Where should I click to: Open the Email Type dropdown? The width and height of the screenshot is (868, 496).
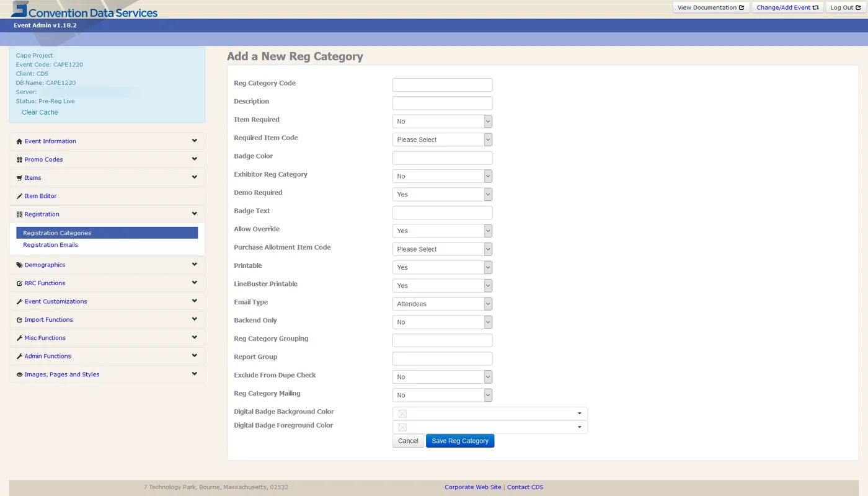442,304
